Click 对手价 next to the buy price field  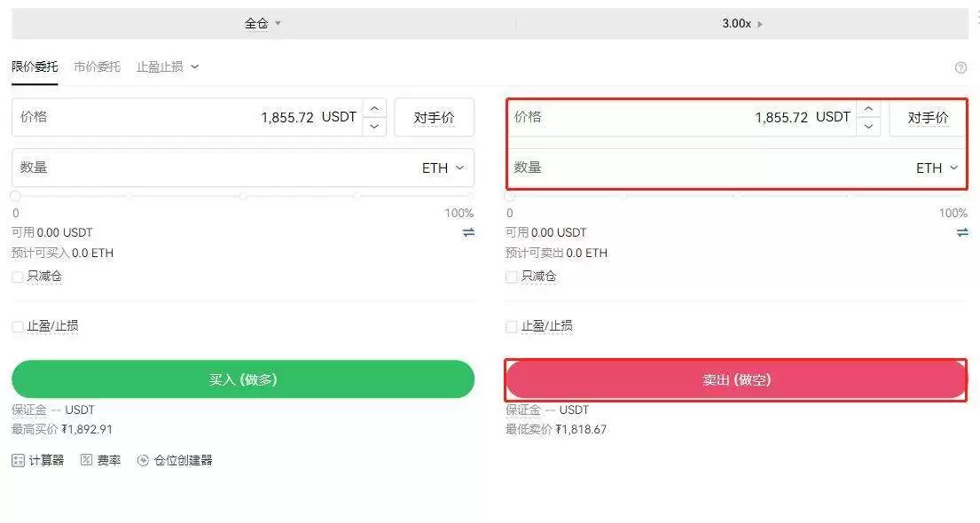click(434, 116)
